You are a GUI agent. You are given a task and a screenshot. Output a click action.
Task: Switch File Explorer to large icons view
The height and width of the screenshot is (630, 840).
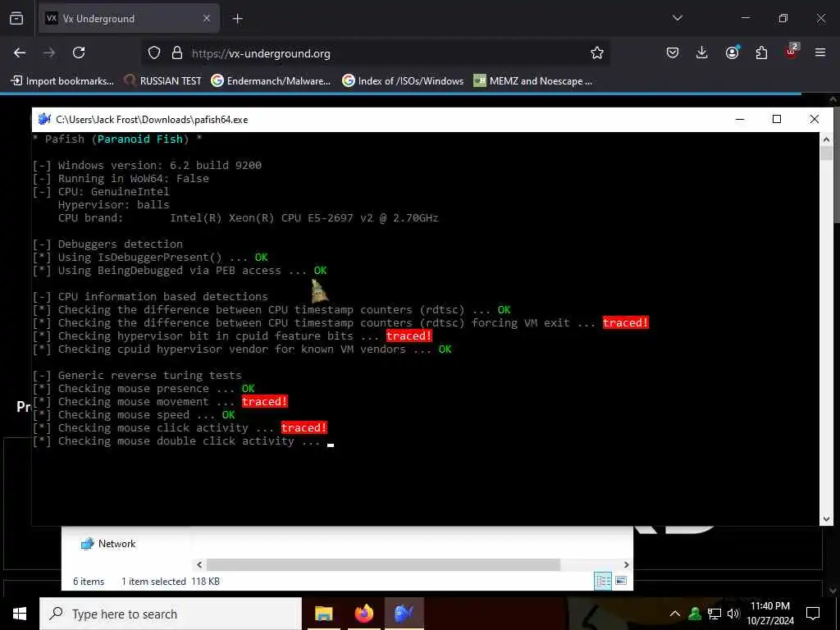click(621, 581)
